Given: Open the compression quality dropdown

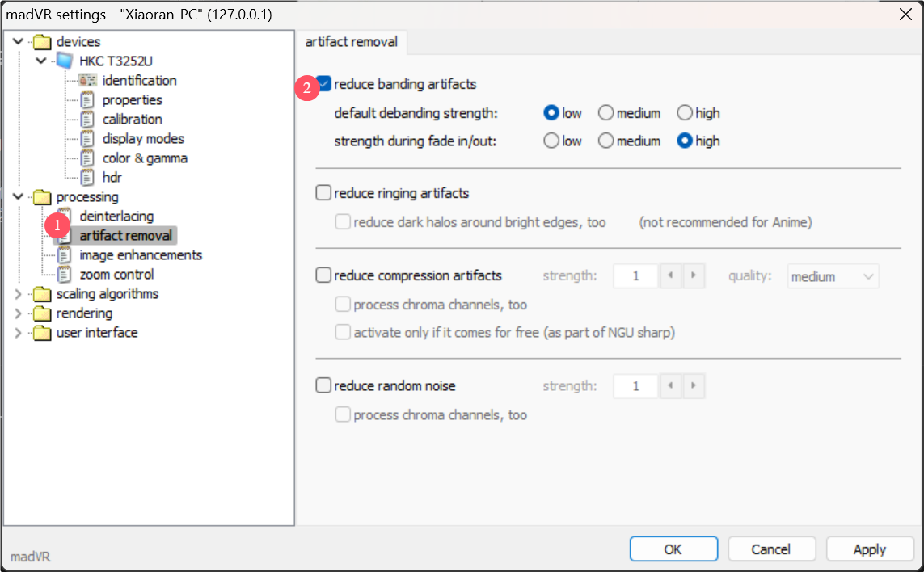Looking at the screenshot, I should pyautogui.click(x=833, y=276).
